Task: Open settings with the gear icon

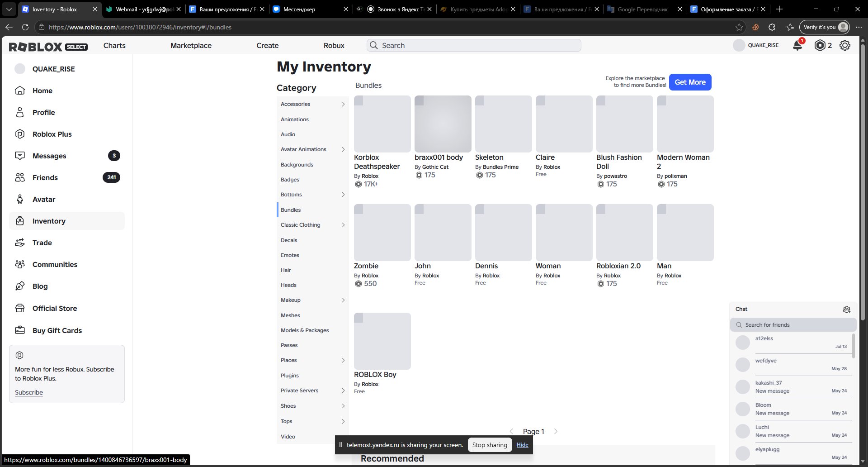Action: click(845, 45)
